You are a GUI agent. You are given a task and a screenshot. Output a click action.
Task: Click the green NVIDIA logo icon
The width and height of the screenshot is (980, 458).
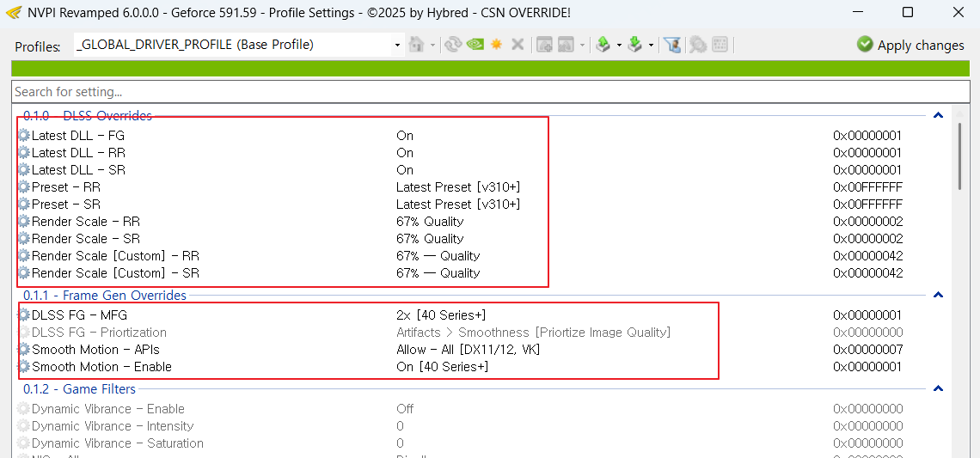[475, 45]
